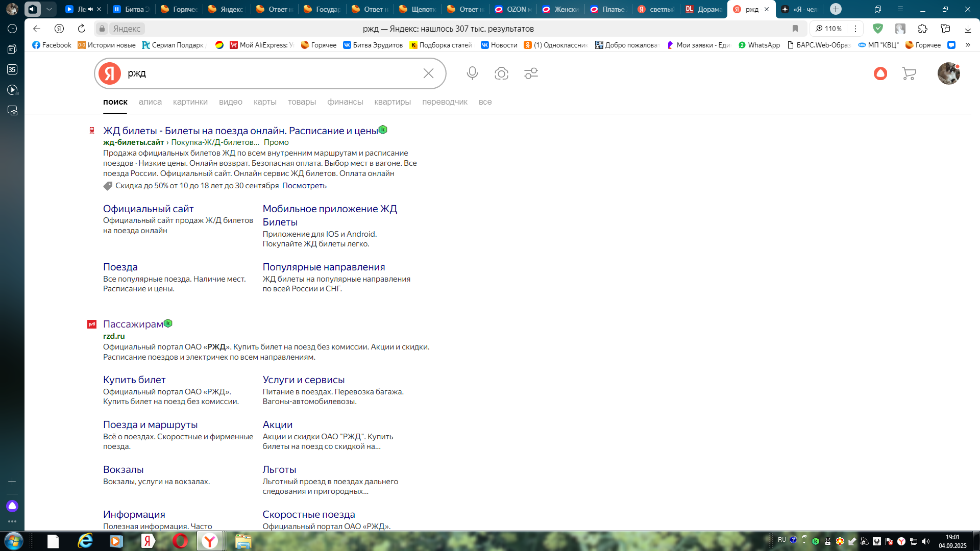This screenshot has width=980, height=551.
Task: Switch to the карты search tab
Action: (265, 102)
